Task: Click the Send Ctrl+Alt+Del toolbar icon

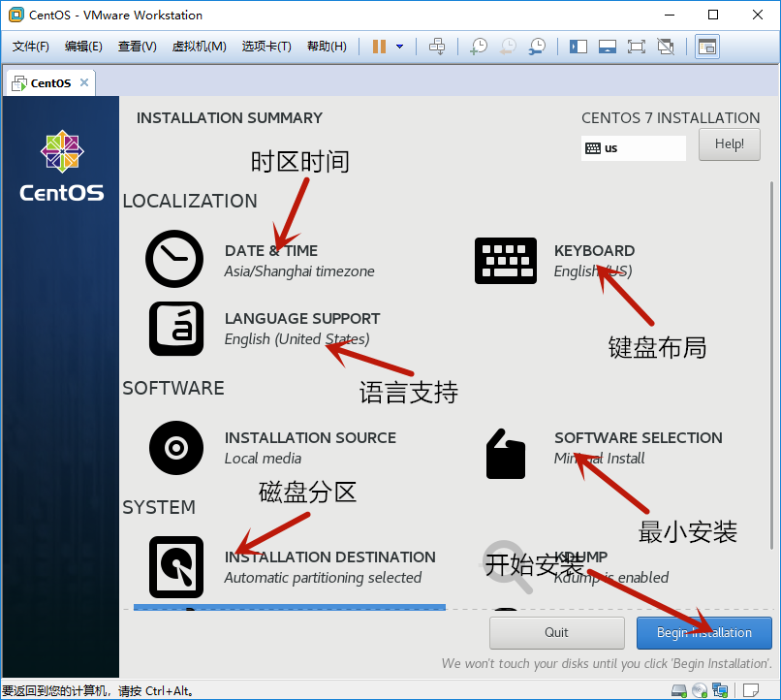Action: coord(437,47)
